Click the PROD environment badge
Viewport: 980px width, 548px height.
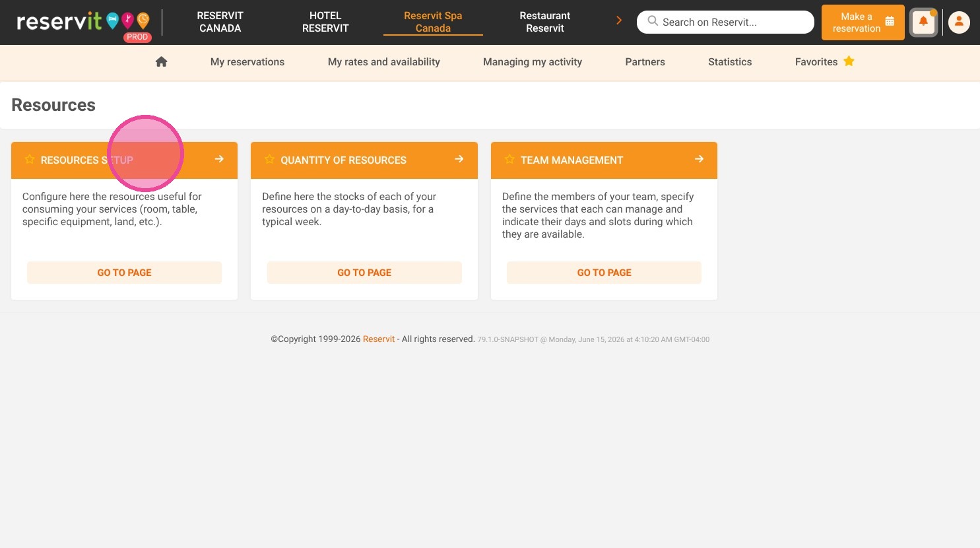click(137, 37)
